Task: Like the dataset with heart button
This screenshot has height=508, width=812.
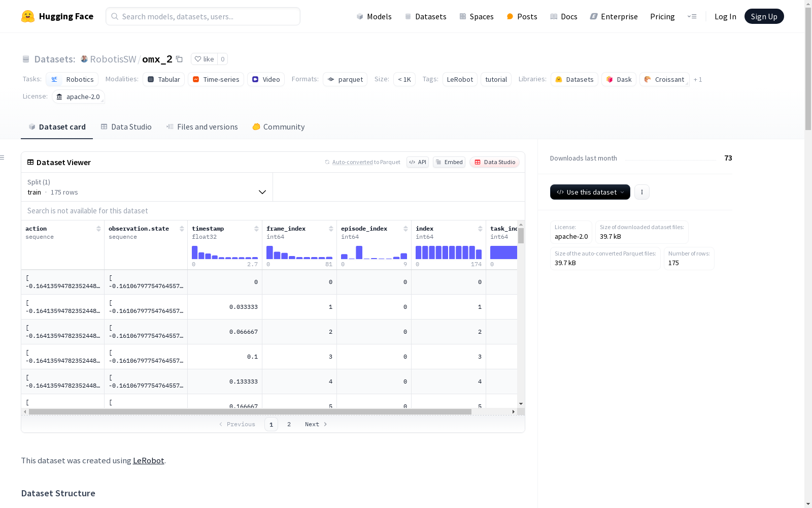Action: coord(204,59)
